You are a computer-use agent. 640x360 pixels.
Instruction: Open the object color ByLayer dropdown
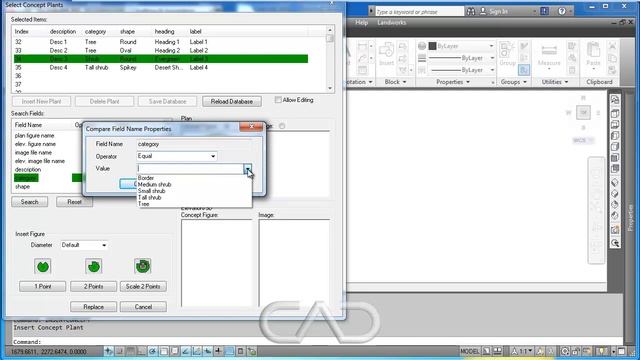[491, 46]
